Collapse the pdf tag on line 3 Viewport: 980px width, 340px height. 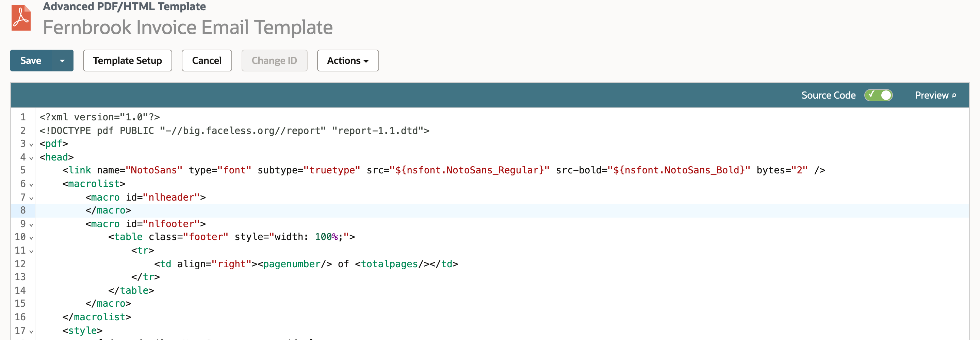[31, 144]
